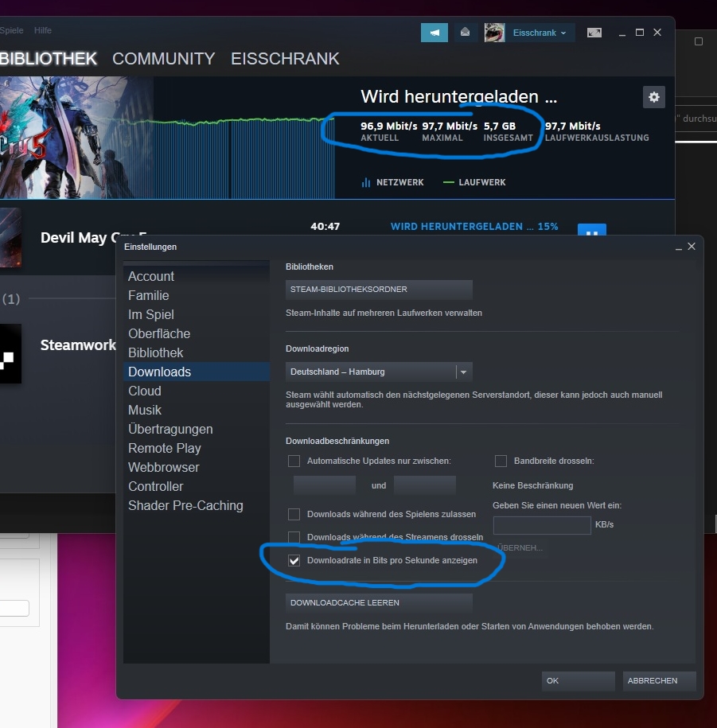Open Controller settings category
Image resolution: width=717 pixels, height=728 pixels.
[x=197, y=486]
